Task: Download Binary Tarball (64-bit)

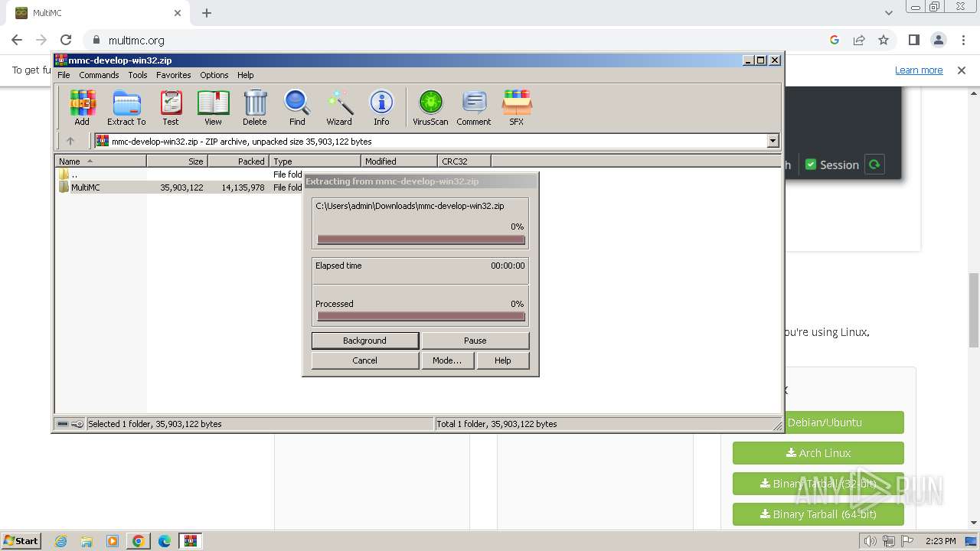Action: pyautogui.click(x=818, y=514)
